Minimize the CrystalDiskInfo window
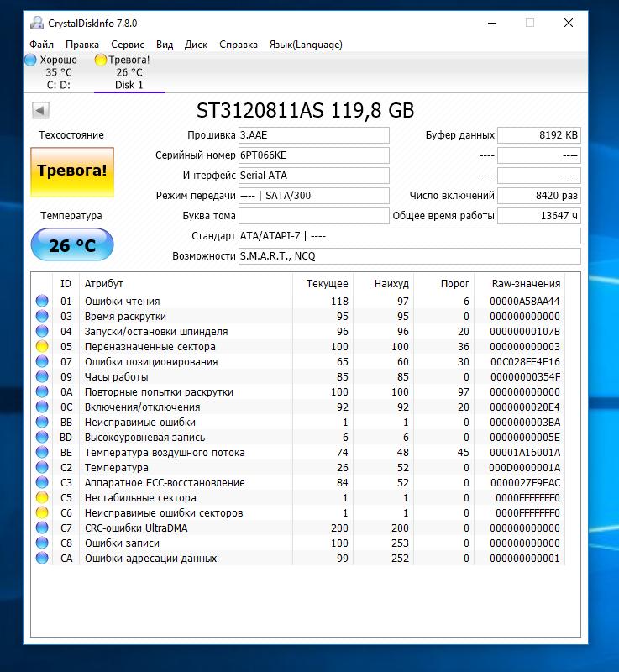Screen dimensions: 619x672 pyautogui.click(x=492, y=23)
